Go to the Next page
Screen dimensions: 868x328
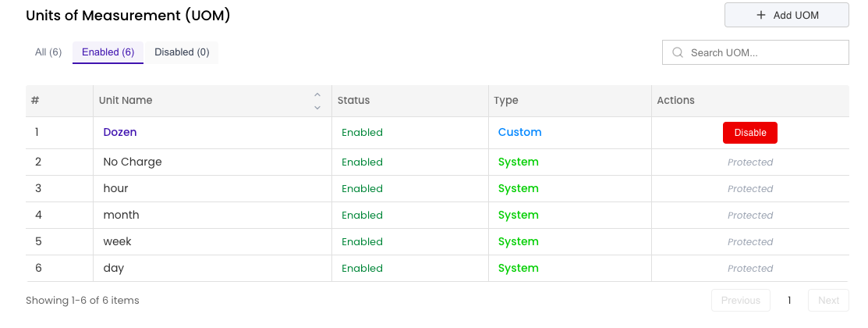(828, 301)
